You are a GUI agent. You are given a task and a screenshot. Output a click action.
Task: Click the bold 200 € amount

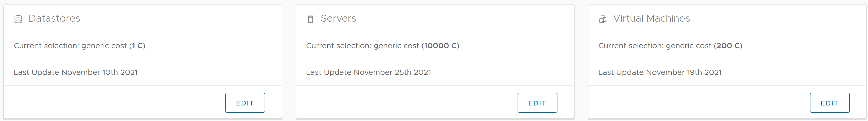click(x=728, y=46)
